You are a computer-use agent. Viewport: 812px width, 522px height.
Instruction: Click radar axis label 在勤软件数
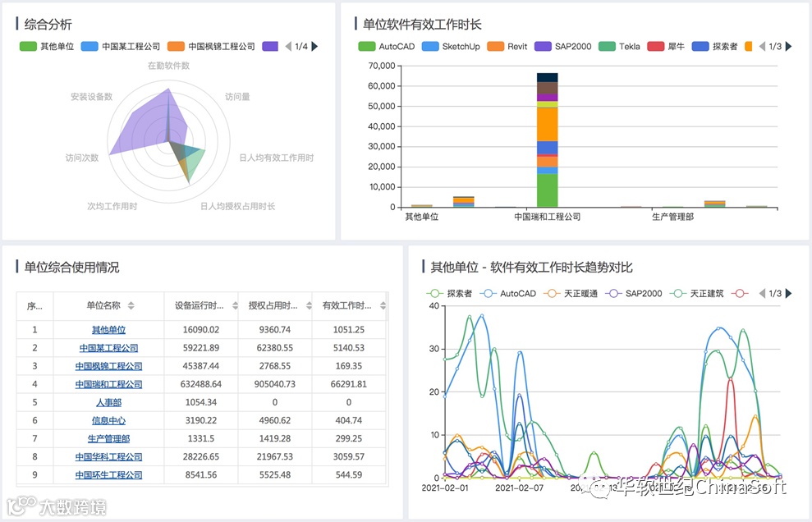[169, 66]
